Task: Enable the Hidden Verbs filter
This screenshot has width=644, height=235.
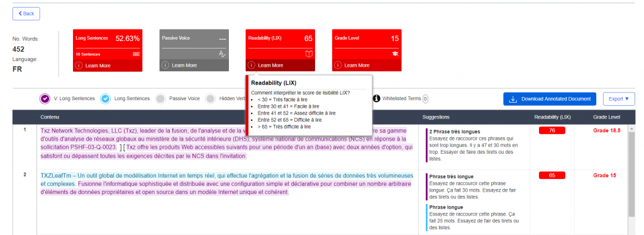Action: 210,99
